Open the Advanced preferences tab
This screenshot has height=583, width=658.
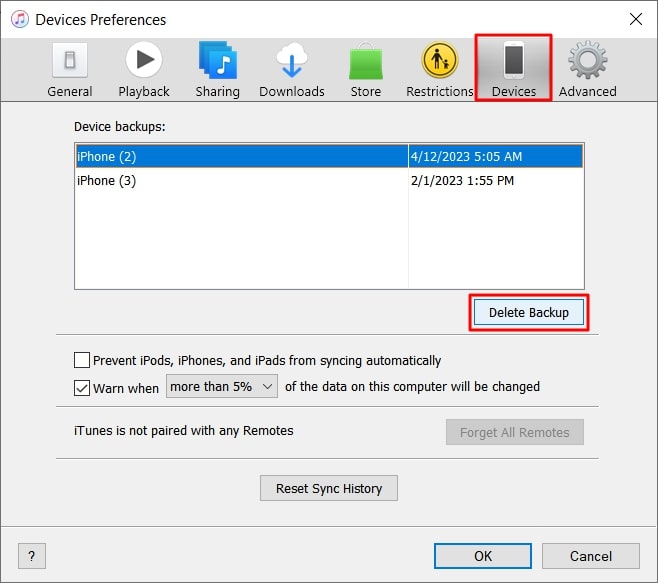(x=588, y=70)
